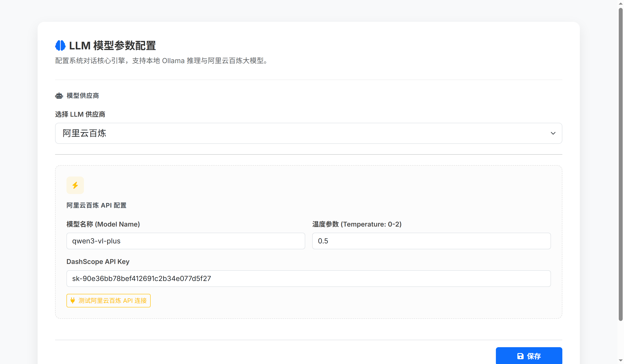624x364 pixels.
Task: Select the DashScope API Key field
Action: coord(309,278)
